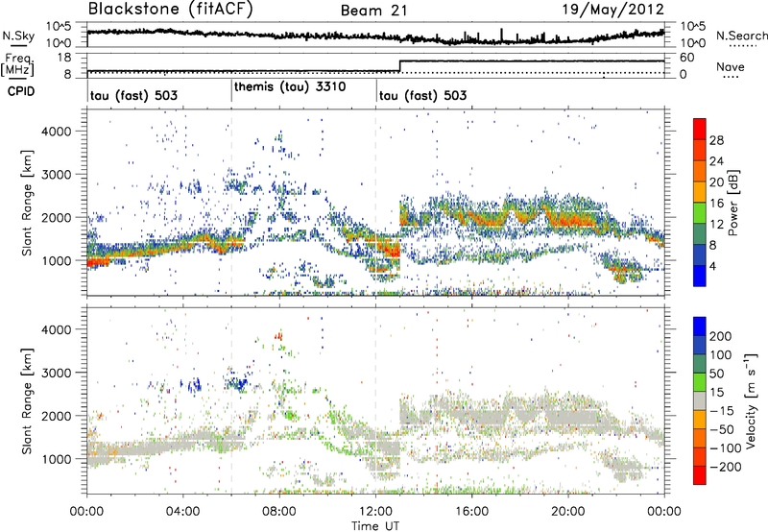The image size is (768, 532).
Task: Click the 'tau (fast) 503' label after 12:00
Action: pos(422,95)
